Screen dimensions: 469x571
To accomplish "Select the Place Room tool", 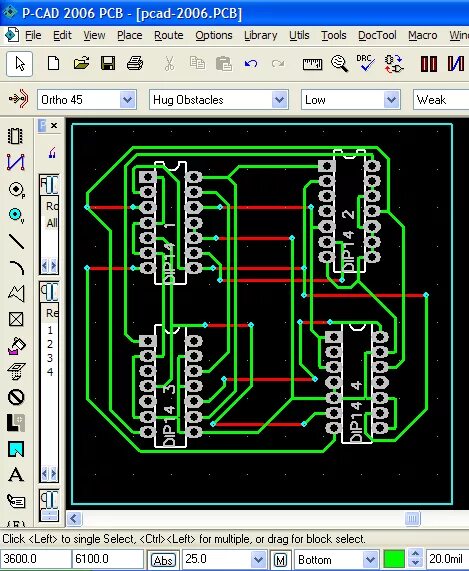I will (16, 449).
